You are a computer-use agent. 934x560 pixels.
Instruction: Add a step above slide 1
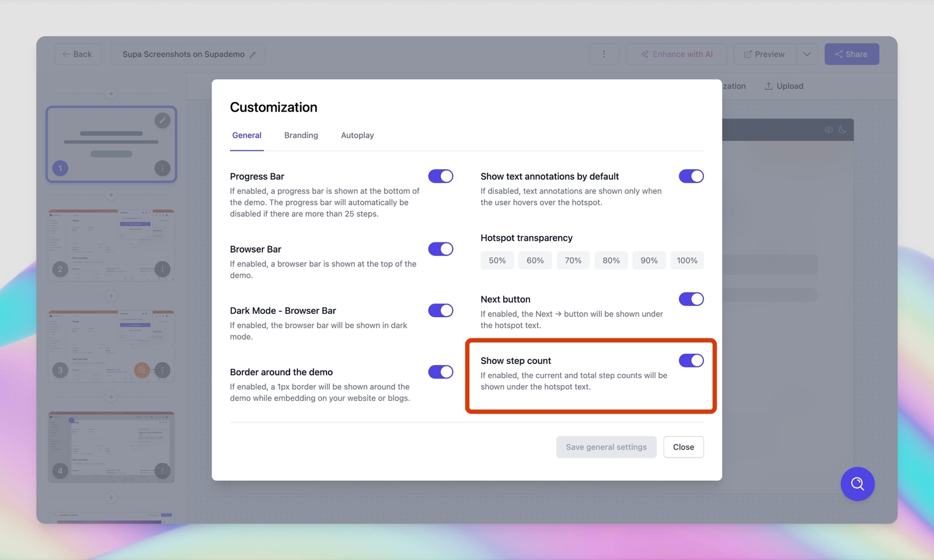coord(111,93)
